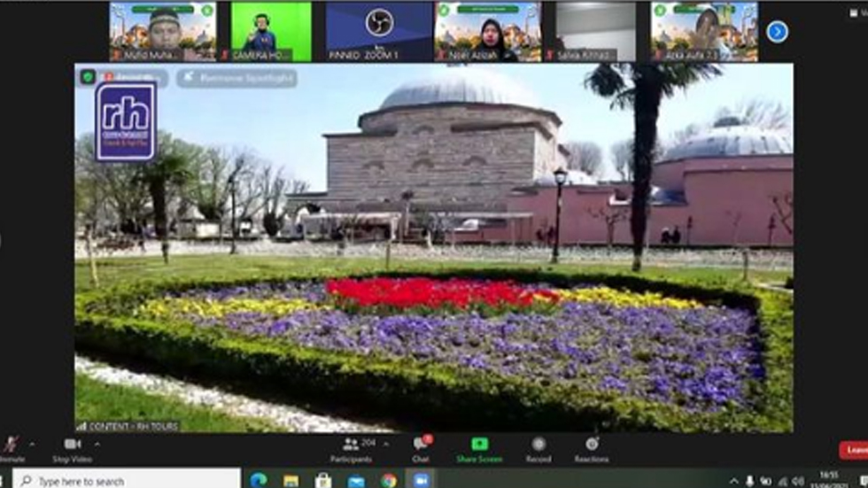Image resolution: width=868 pixels, height=488 pixels.
Task: Click the Remove Spotlight button
Action: pos(236,78)
